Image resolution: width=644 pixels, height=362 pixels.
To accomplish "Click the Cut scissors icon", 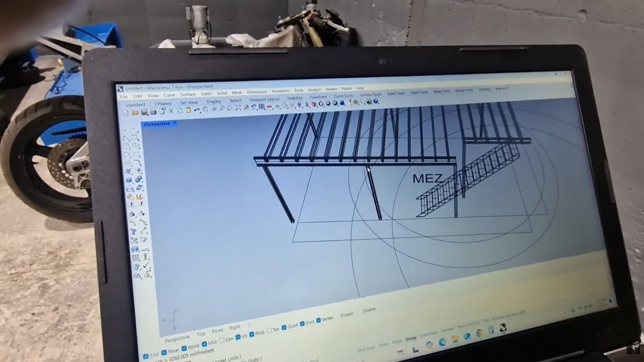I will pyautogui.click(x=171, y=111).
